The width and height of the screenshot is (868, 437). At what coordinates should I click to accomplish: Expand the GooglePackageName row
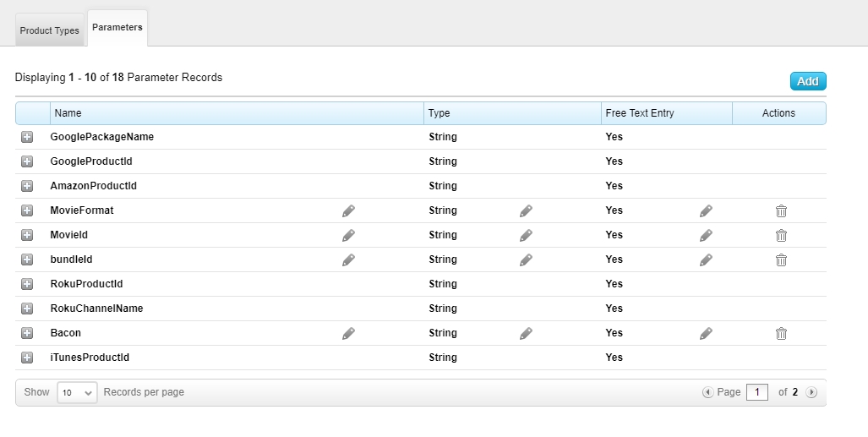[x=27, y=137]
